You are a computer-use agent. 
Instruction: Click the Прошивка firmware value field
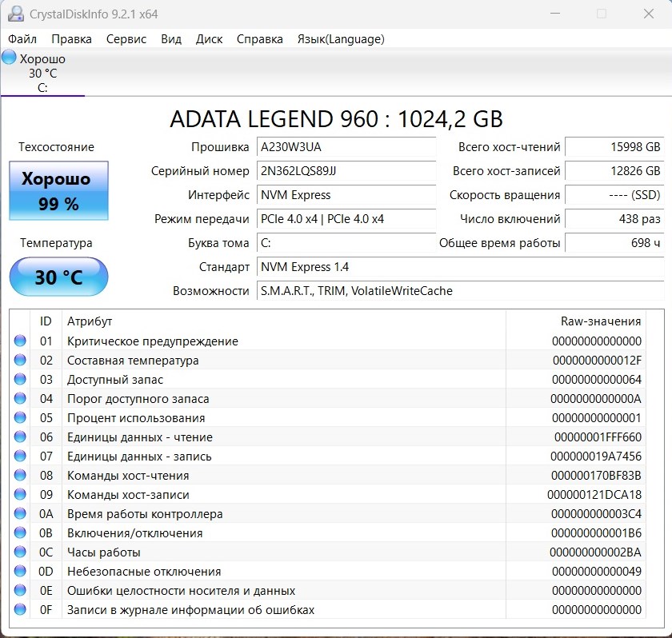tap(346, 147)
